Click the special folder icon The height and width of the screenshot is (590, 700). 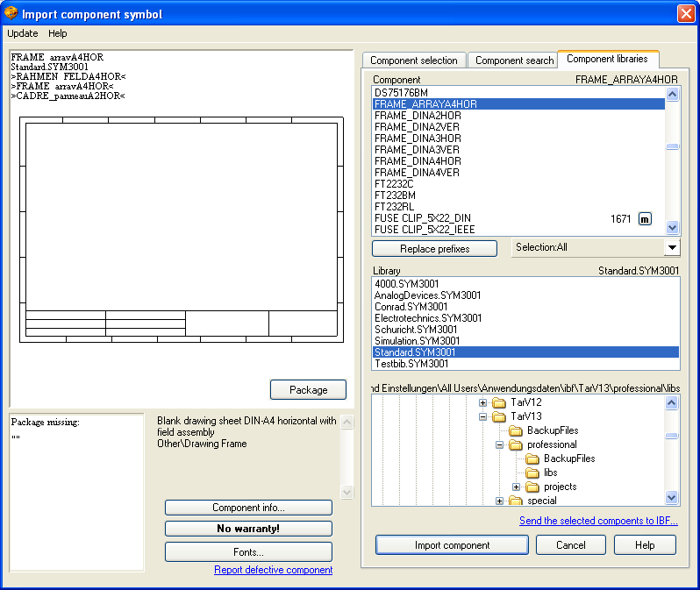coord(516,501)
